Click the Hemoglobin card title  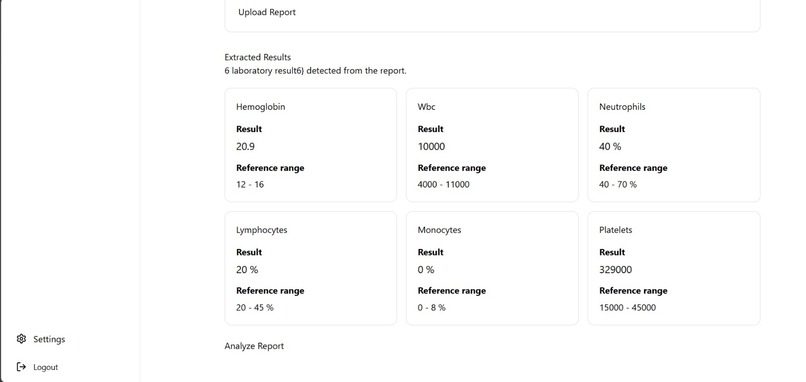(261, 107)
